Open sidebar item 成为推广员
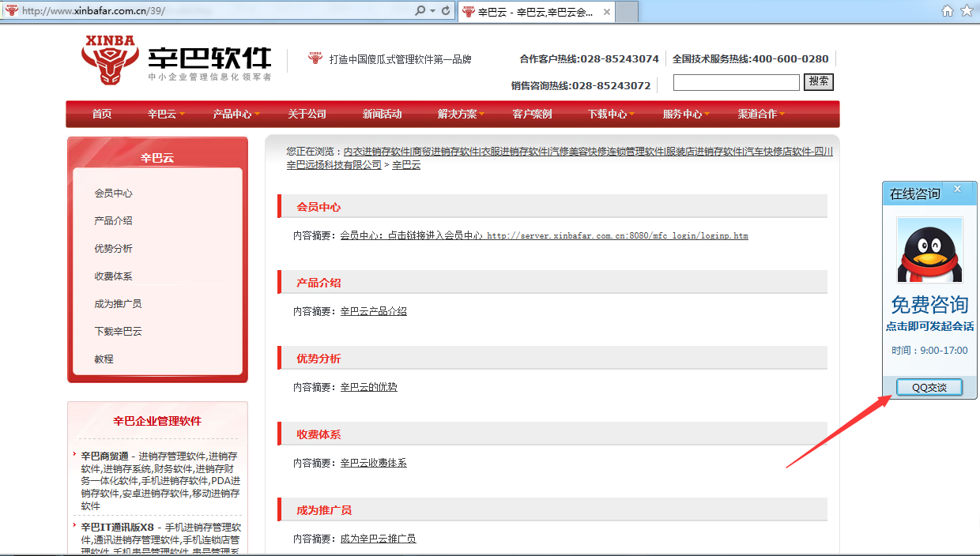 [x=119, y=304]
